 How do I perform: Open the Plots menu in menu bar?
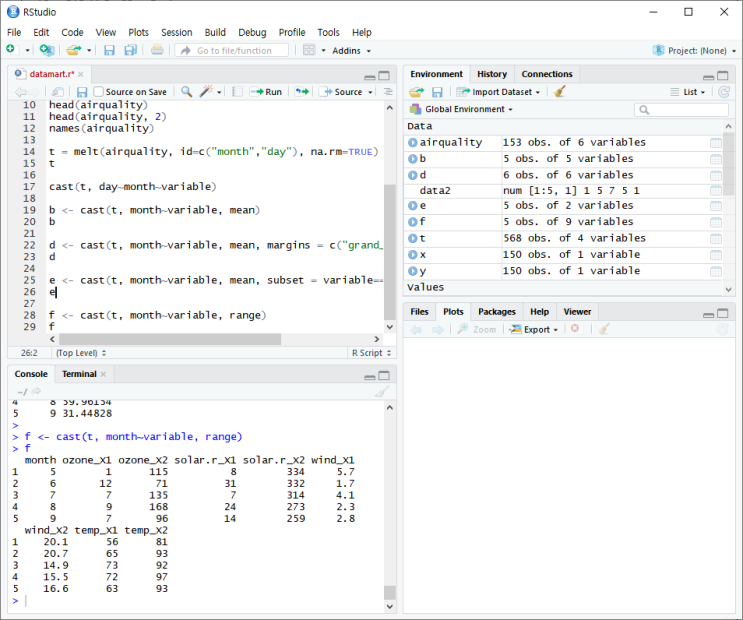[138, 32]
